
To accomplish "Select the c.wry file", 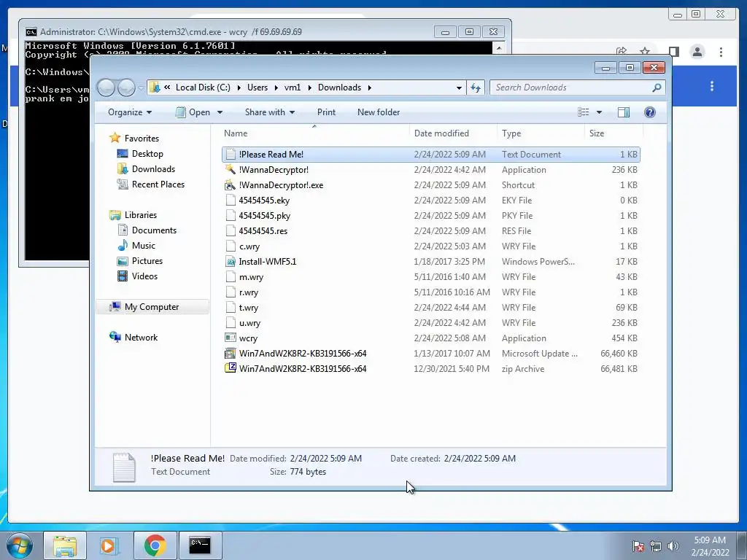I will (x=431, y=246).
